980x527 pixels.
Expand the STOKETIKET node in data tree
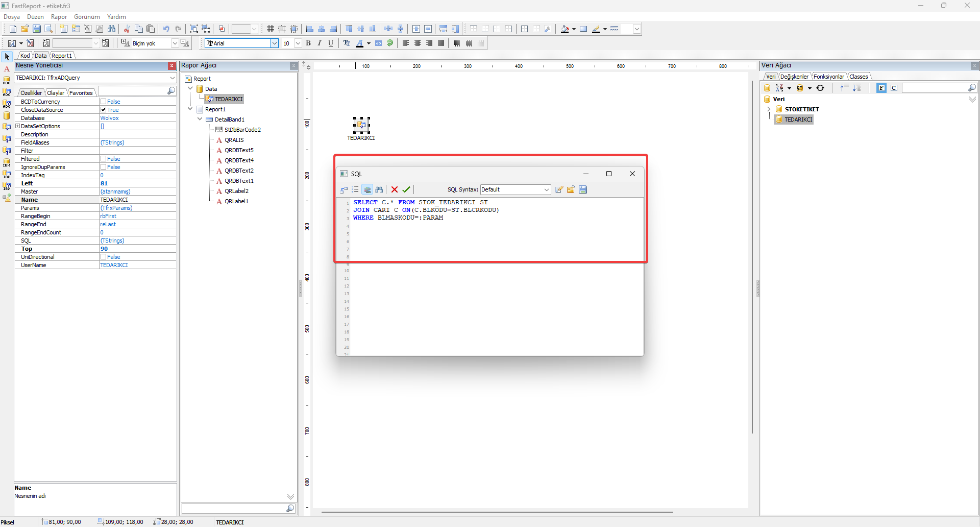pyautogui.click(x=769, y=109)
